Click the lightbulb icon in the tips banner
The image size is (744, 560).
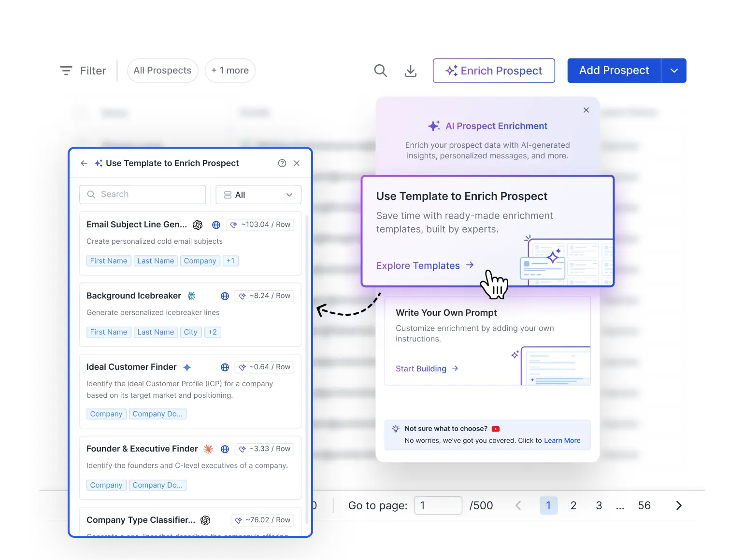396,429
